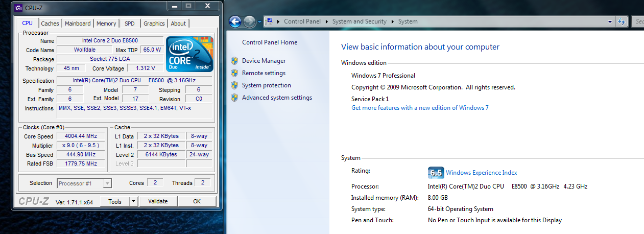Click the shield icon beside System protection

(x=234, y=85)
